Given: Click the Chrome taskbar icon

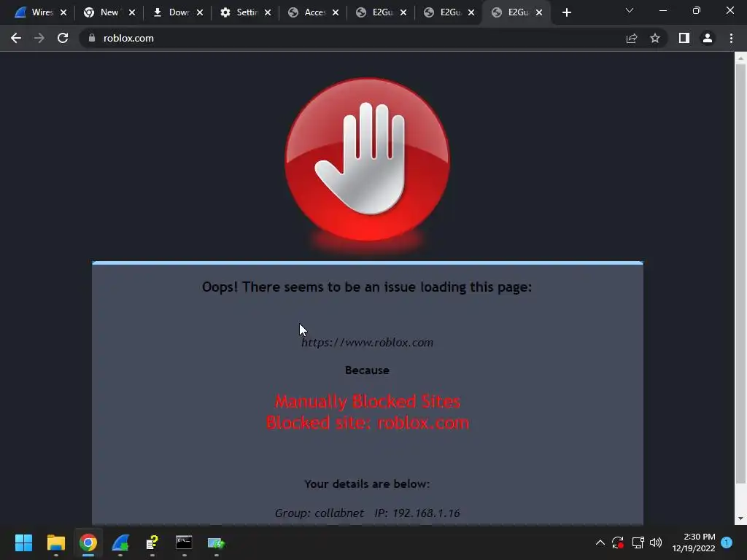Looking at the screenshot, I should pos(88,542).
